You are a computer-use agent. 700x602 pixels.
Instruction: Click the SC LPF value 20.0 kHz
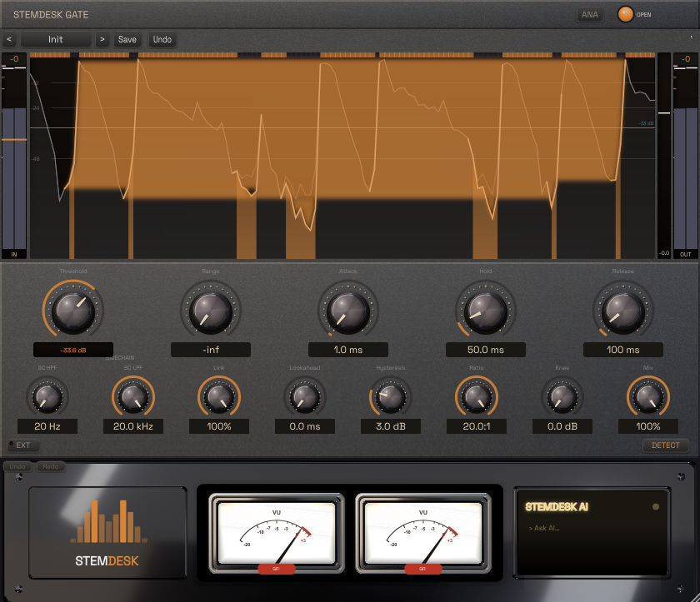tap(133, 426)
